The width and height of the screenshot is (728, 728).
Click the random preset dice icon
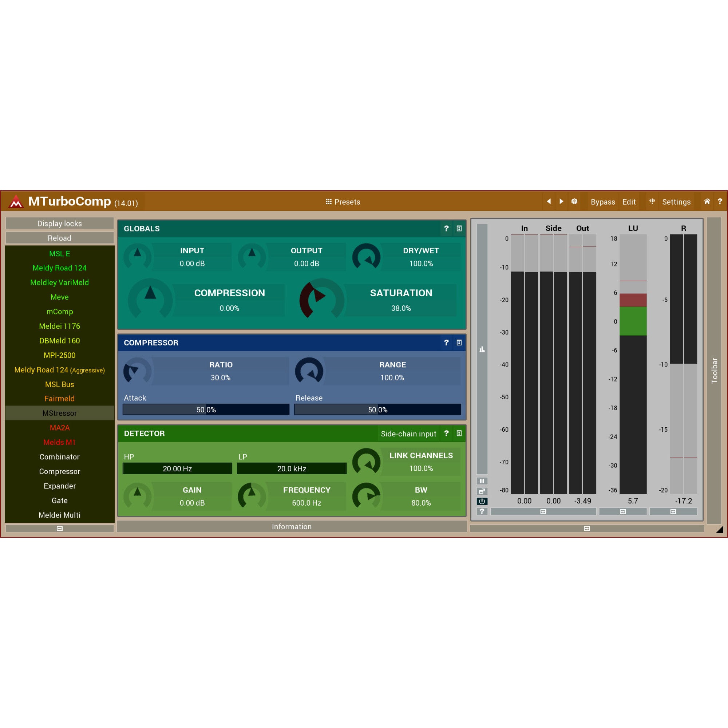574,202
